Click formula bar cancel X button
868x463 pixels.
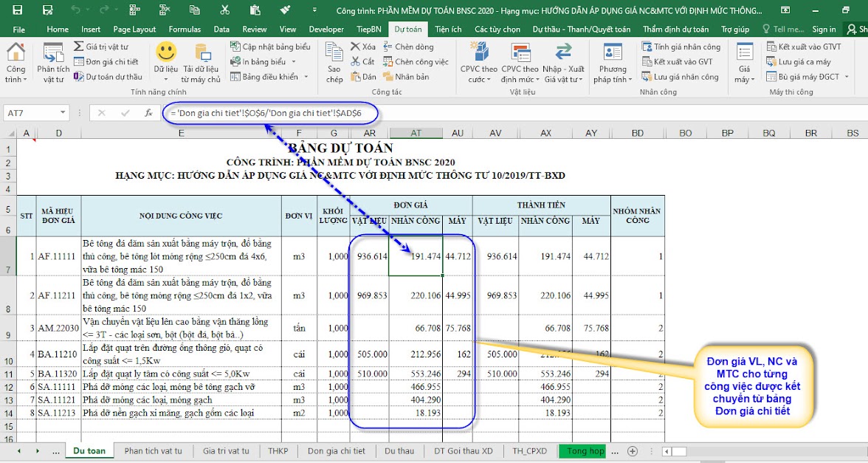click(x=102, y=113)
